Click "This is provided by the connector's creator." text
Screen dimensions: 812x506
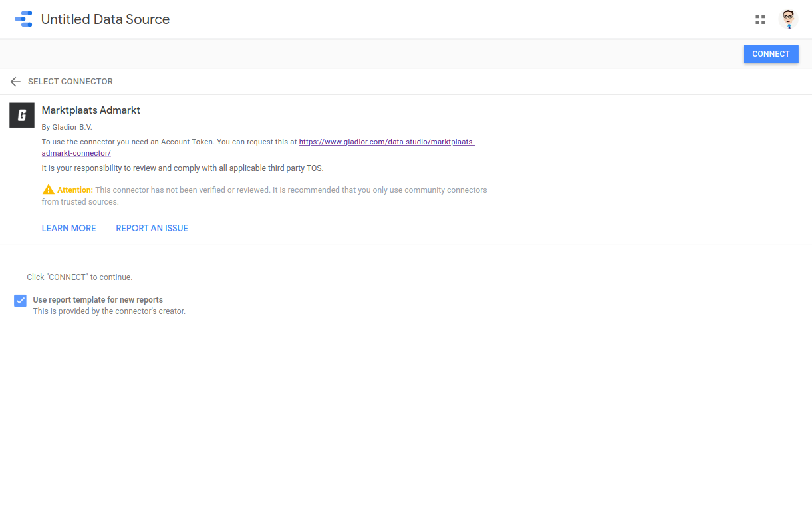(x=109, y=311)
